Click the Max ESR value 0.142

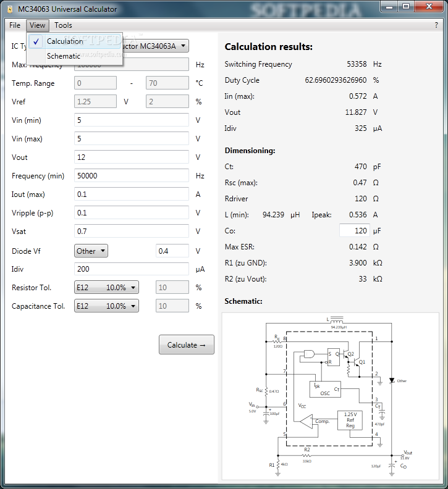click(x=358, y=247)
